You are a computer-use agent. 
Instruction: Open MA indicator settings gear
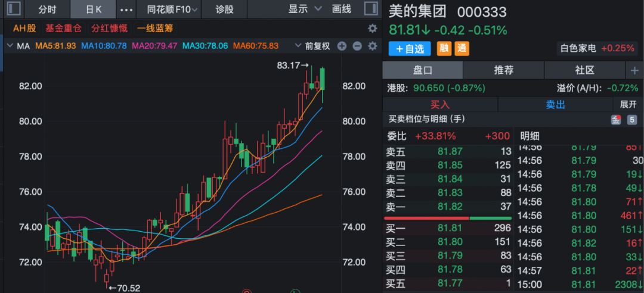click(x=373, y=46)
